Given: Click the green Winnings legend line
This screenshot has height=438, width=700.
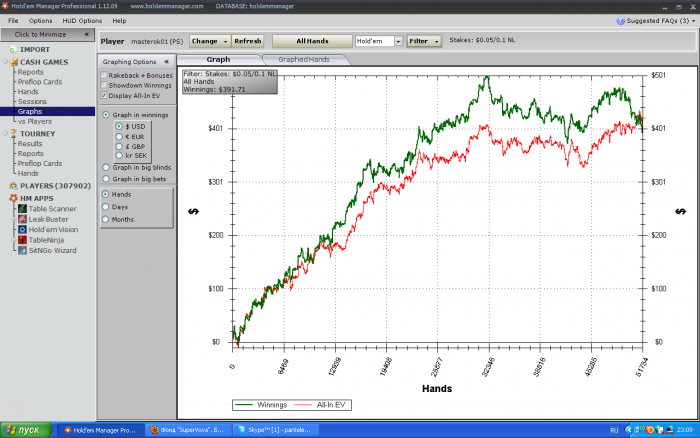Looking at the screenshot, I should (243, 405).
